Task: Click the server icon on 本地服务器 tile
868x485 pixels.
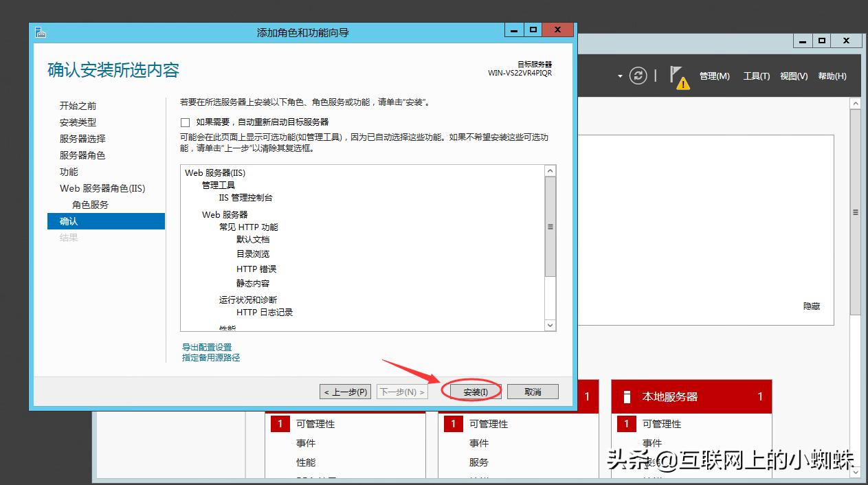Action: [x=626, y=396]
